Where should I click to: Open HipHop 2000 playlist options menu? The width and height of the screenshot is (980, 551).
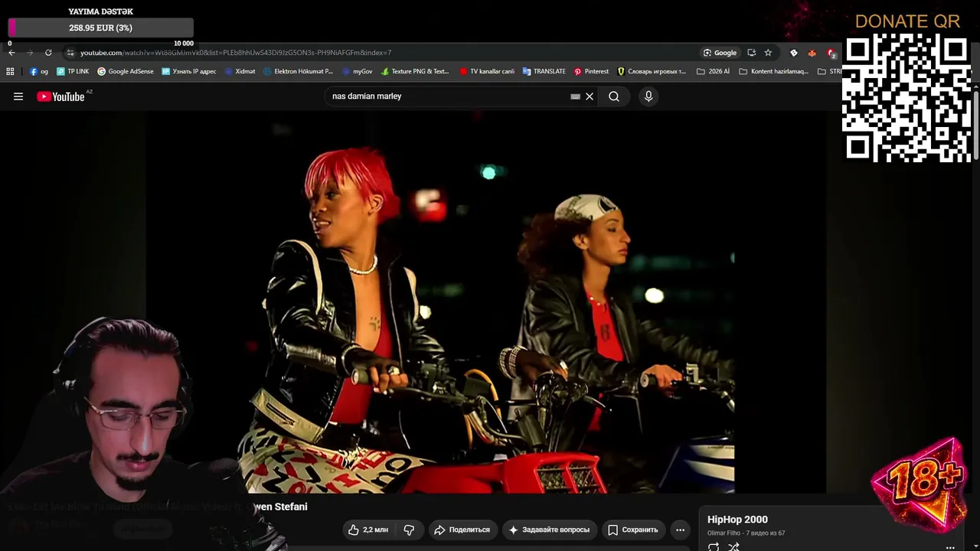950,547
